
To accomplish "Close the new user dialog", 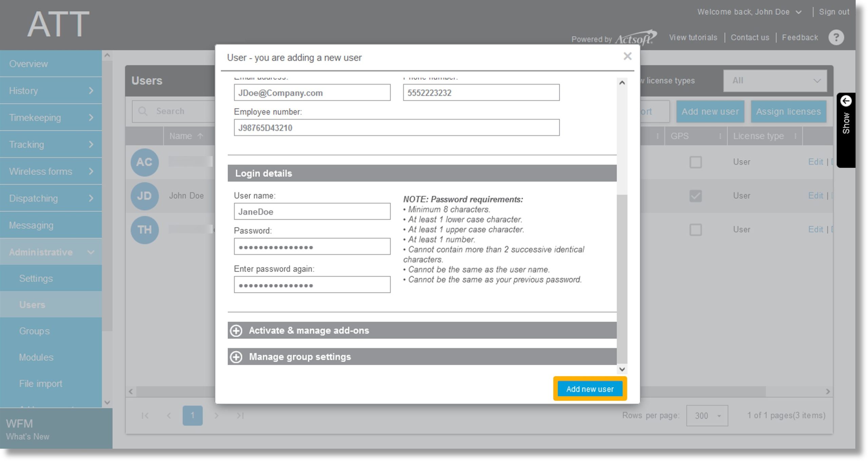I will [627, 56].
